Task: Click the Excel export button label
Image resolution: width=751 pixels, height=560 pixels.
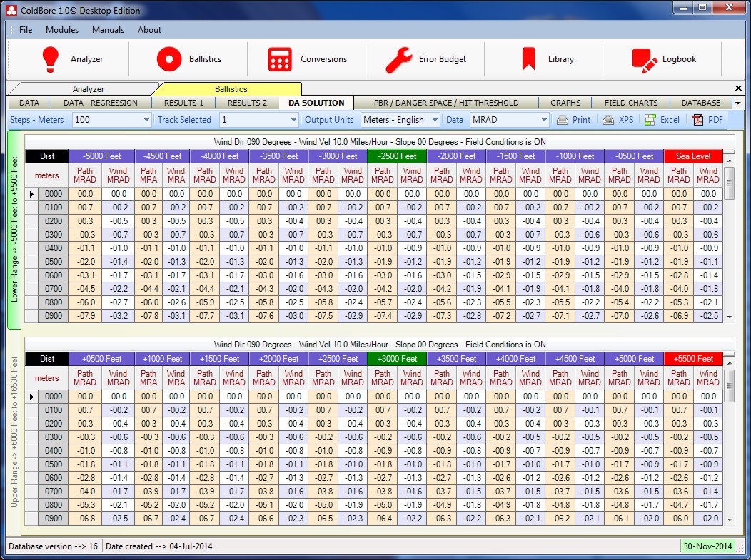Action: coord(670,120)
